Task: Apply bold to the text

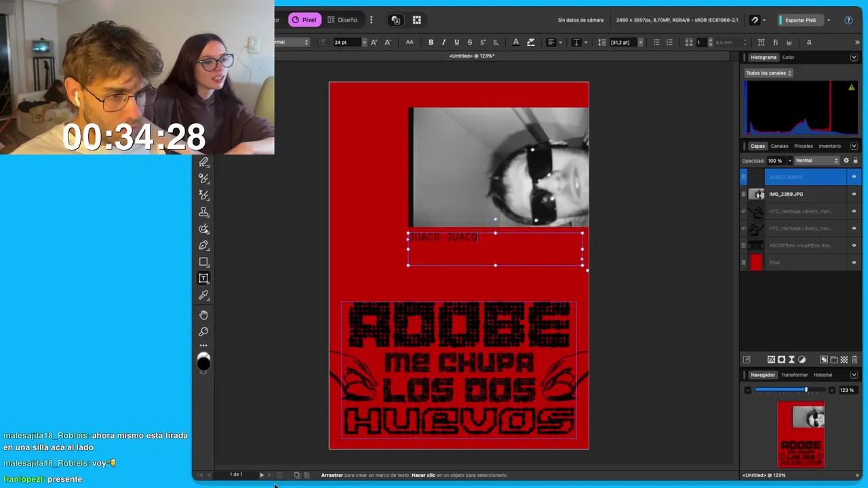Action: pyautogui.click(x=431, y=42)
